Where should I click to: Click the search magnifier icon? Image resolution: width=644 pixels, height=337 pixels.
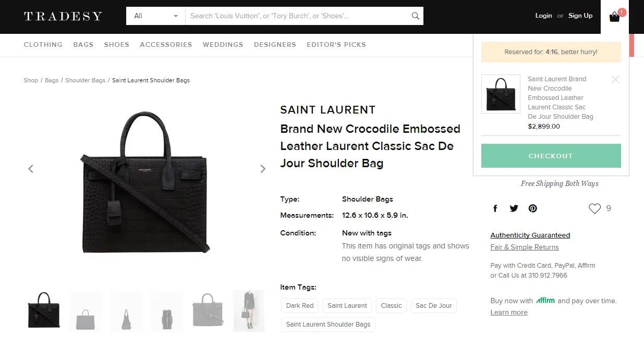(x=415, y=16)
